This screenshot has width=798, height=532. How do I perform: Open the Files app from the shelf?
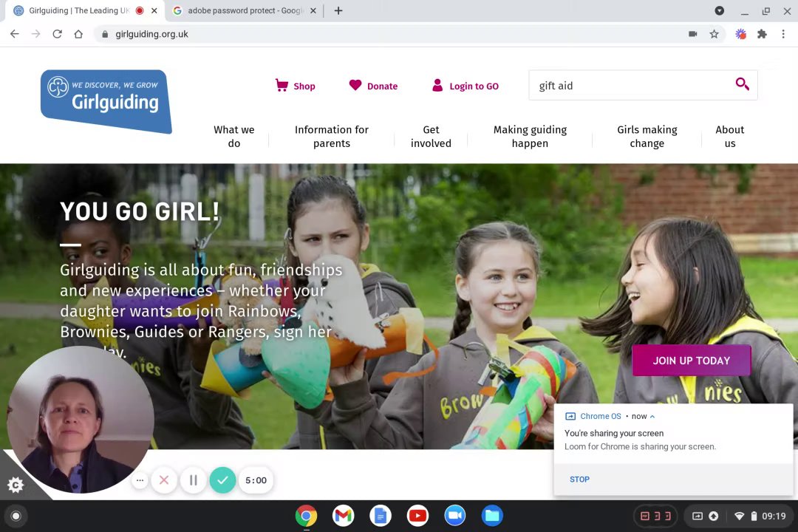492,516
